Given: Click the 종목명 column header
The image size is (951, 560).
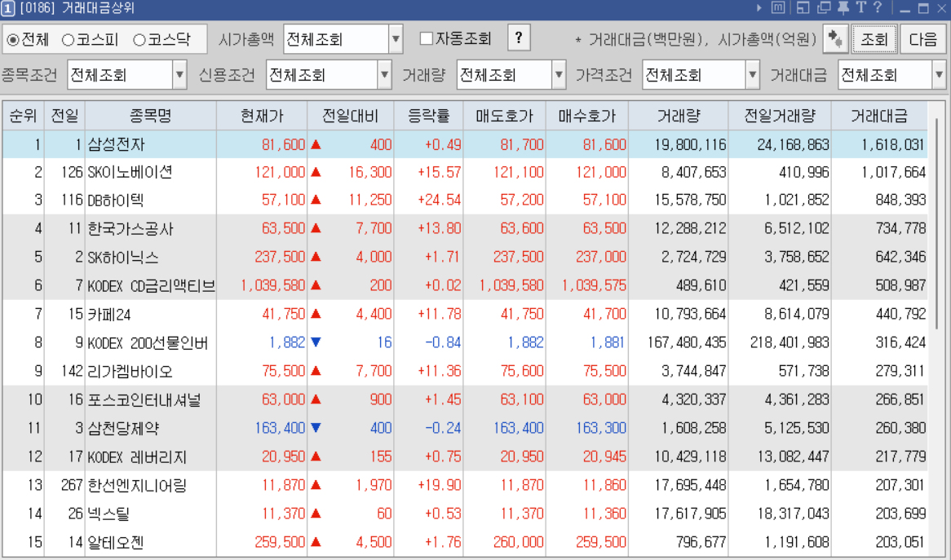Looking at the screenshot, I should coord(150,115).
